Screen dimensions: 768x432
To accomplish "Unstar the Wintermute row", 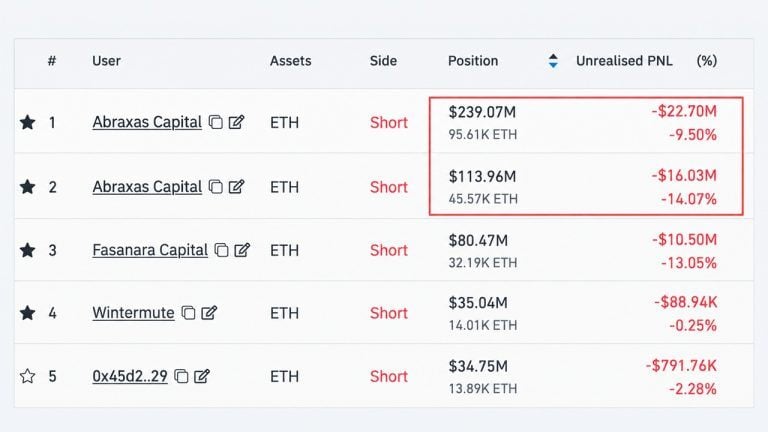I will tap(27, 312).
